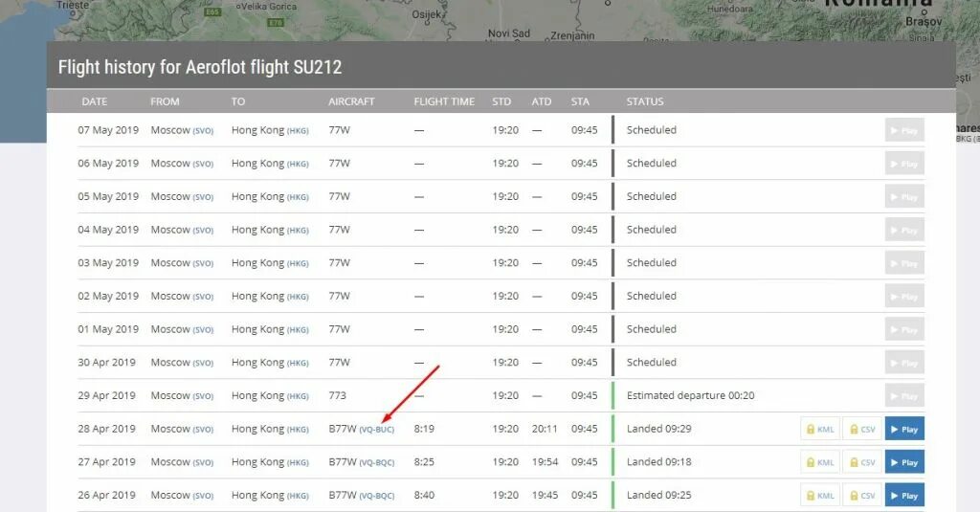
Task: Download KML for 26 Apr 2019 flight
Action: click(x=820, y=495)
